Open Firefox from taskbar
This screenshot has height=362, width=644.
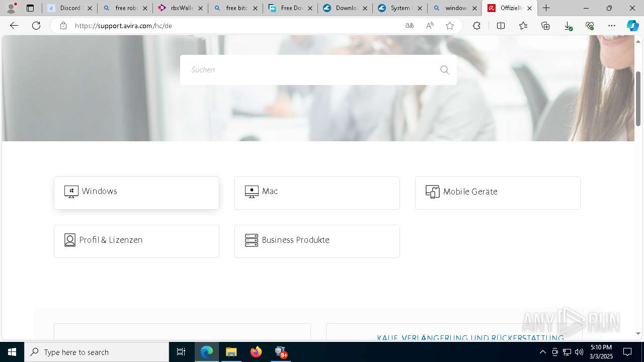(x=256, y=352)
